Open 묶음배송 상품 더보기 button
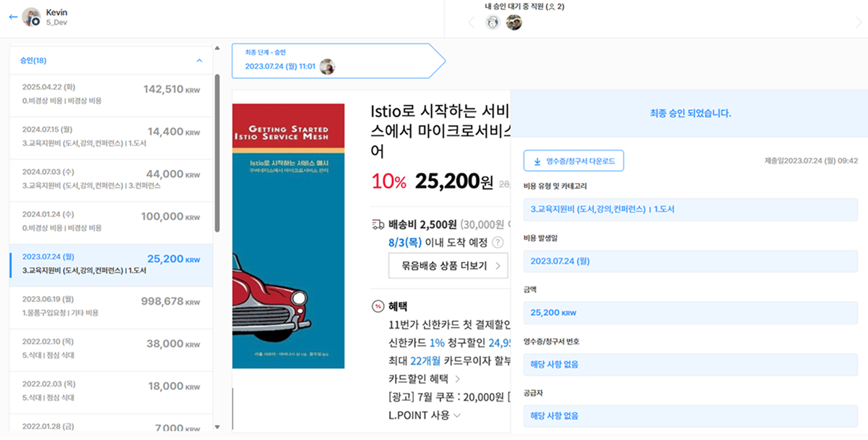Screen dimensions: 868x440 (448, 266)
